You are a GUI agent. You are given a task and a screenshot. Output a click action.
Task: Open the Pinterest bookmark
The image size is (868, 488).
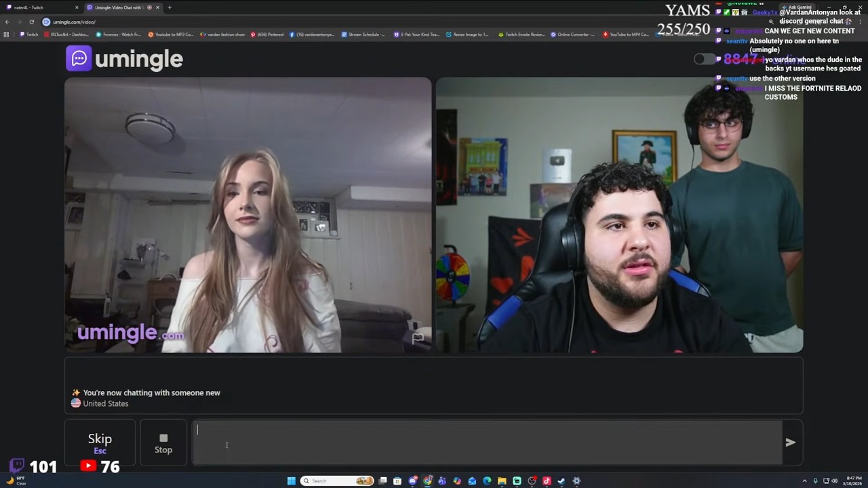click(267, 35)
